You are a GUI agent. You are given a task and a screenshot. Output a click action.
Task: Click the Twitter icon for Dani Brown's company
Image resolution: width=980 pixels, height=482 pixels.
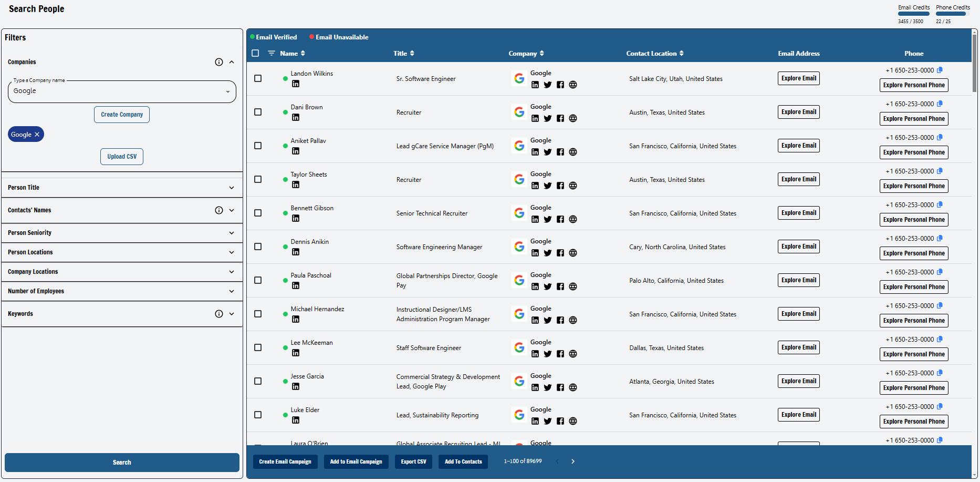click(548, 118)
